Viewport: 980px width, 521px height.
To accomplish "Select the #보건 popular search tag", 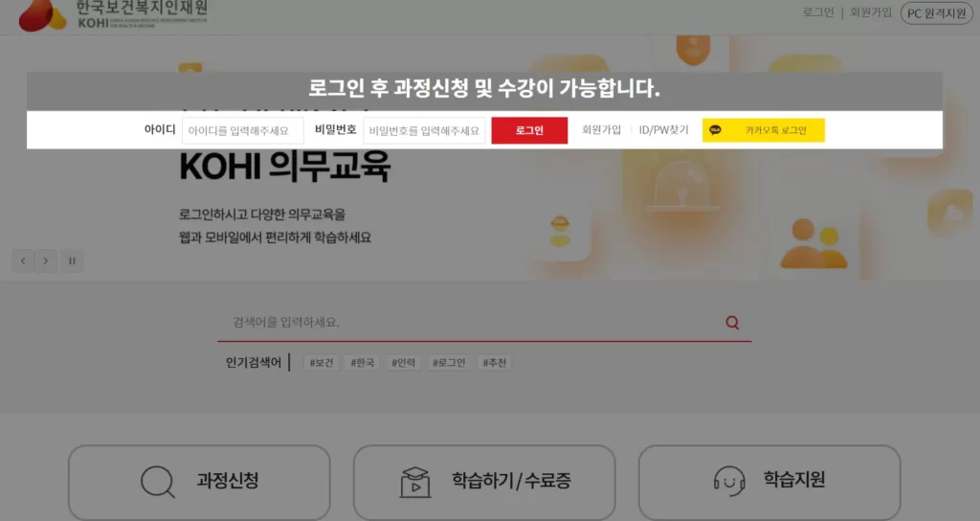I will [x=322, y=363].
